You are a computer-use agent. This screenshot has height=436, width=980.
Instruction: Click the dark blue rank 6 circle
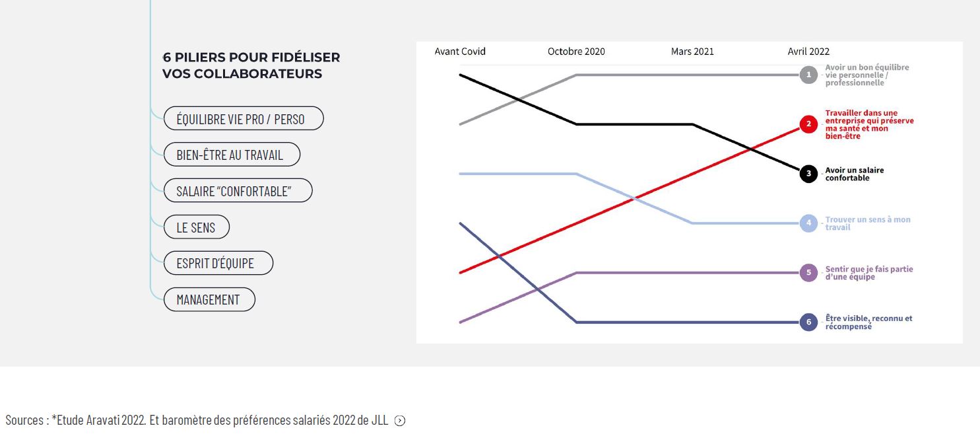point(808,322)
